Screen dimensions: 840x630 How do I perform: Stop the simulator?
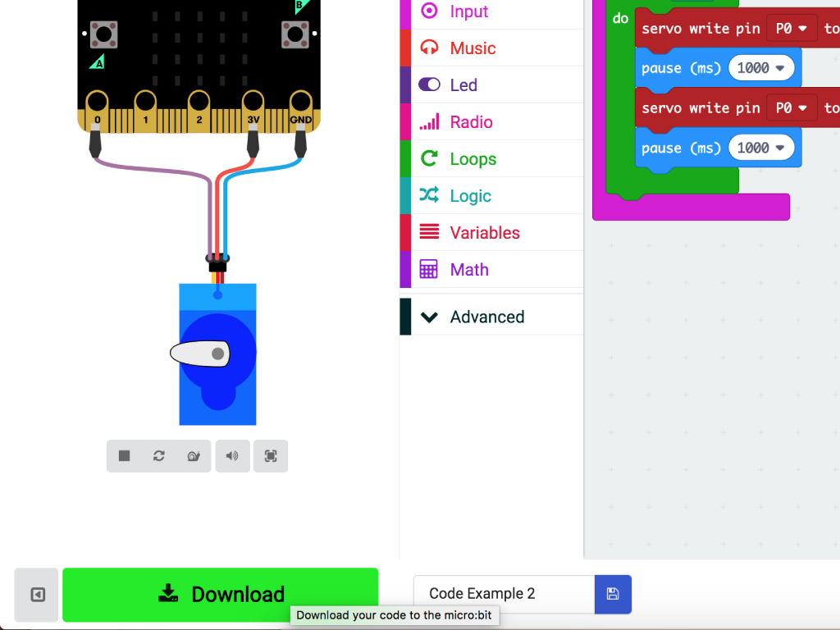(125, 456)
